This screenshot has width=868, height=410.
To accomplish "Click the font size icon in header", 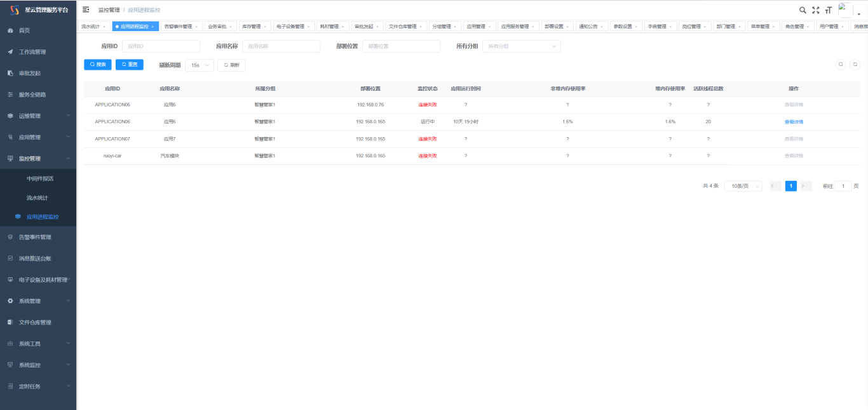I will (828, 10).
